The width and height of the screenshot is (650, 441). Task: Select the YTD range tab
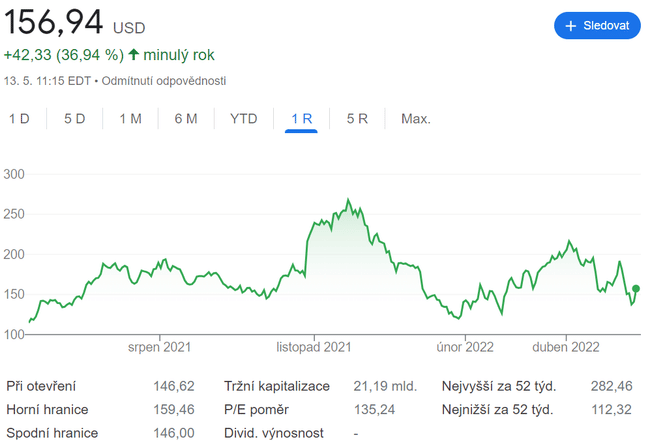click(x=244, y=119)
